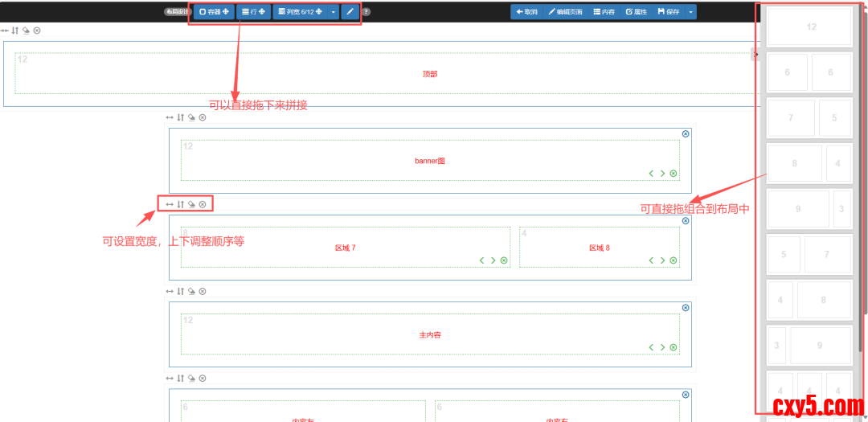This screenshot has width=868, height=422.
Task: Click the side panel vertical scrollbar
Action: [x=863, y=161]
